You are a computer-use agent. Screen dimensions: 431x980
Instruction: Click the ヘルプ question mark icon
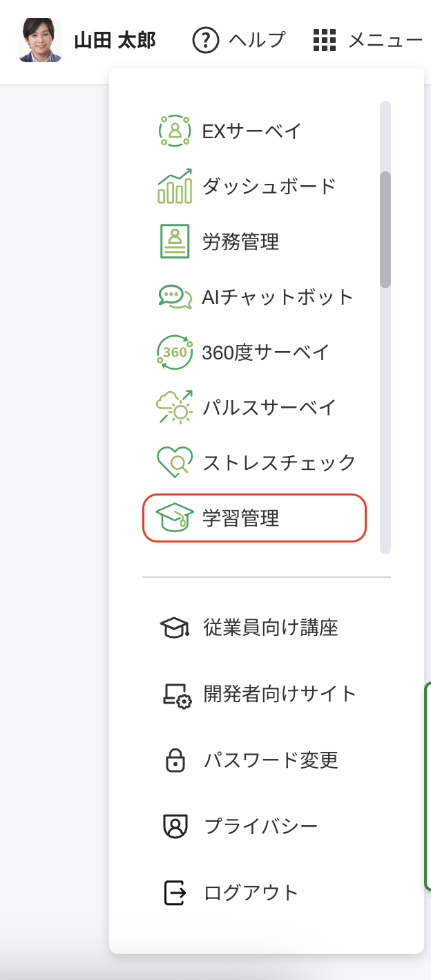tap(205, 41)
